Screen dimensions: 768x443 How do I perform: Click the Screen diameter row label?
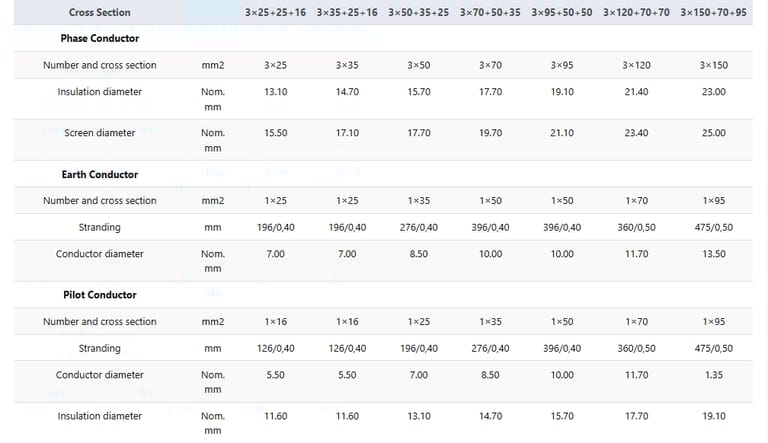(99, 133)
